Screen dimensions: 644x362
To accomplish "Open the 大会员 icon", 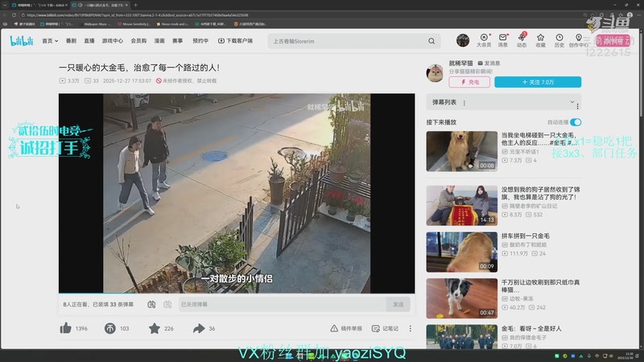I will click(x=484, y=41).
